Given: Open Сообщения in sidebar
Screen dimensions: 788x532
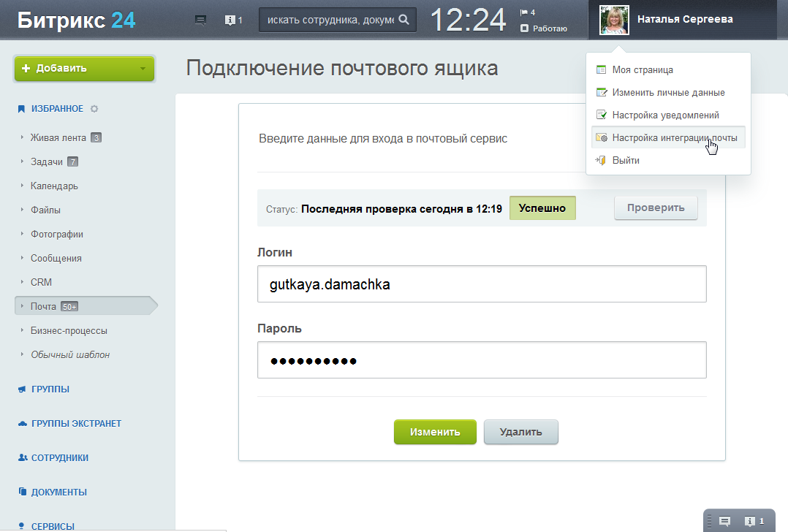Looking at the screenshot, I should point(56,258).
